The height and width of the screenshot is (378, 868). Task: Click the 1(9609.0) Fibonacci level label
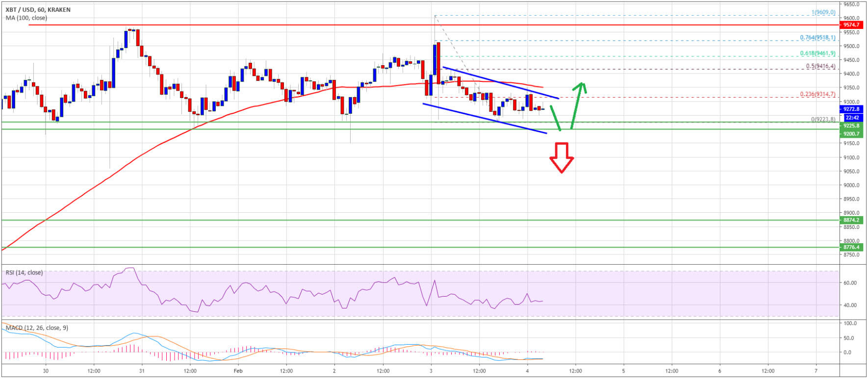823,12
